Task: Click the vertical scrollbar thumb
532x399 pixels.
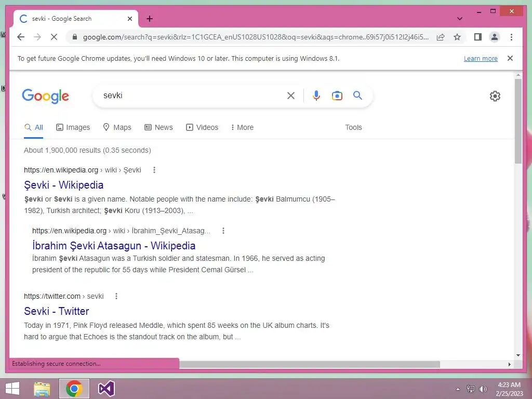Action: pos(518,121)
